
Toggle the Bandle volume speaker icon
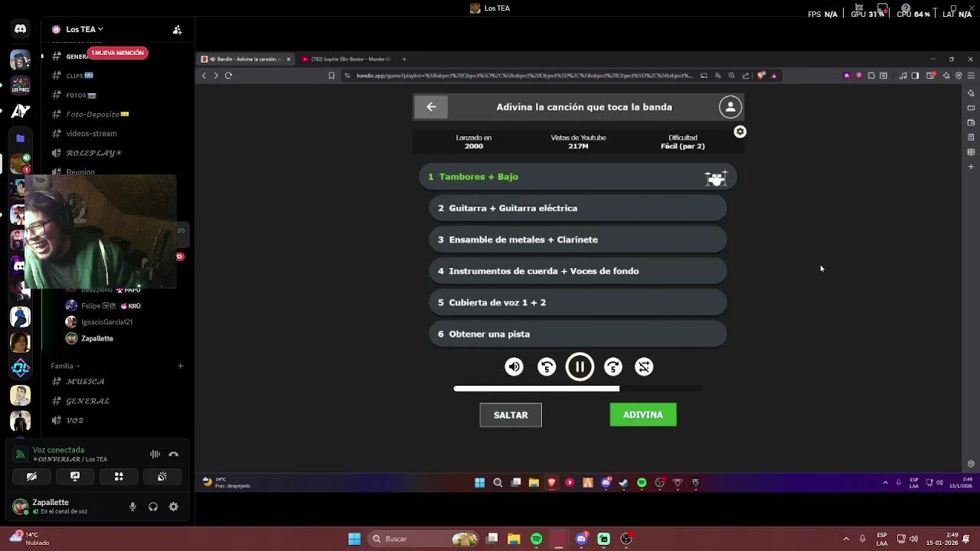[514, 367]
